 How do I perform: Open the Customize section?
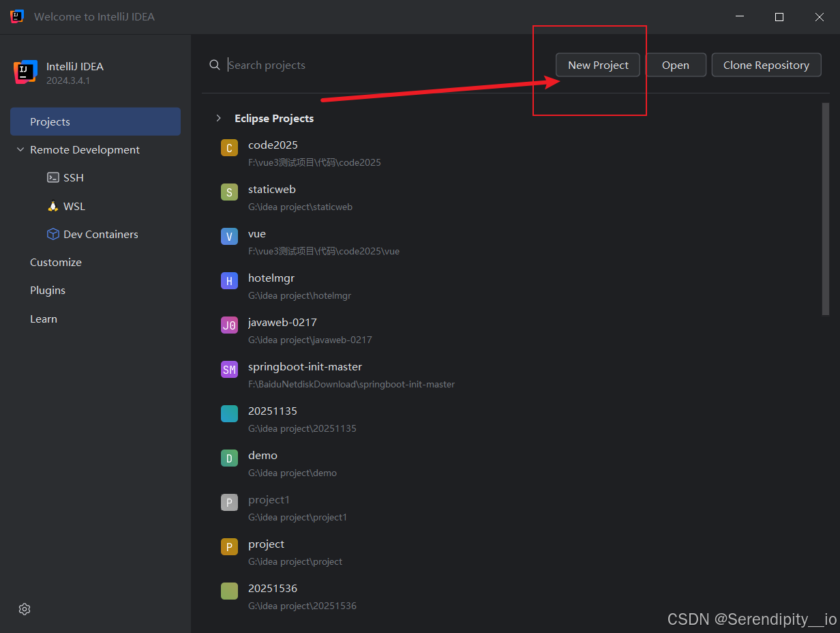56,262
